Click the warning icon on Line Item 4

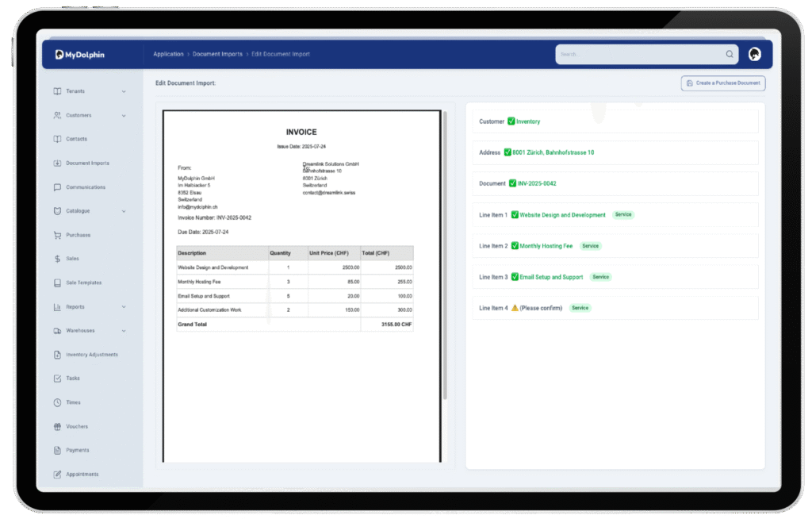click(515, 308)
